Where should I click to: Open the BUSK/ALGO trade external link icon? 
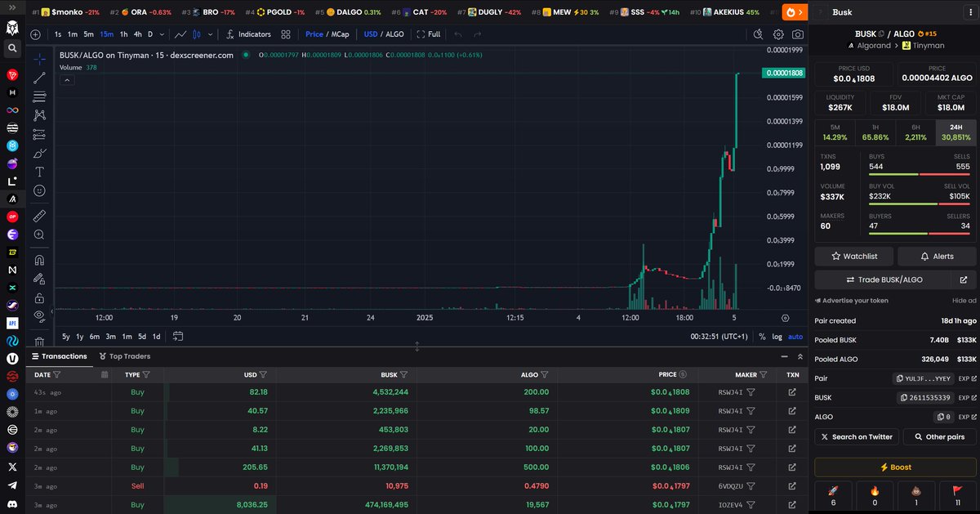[964, 279]
